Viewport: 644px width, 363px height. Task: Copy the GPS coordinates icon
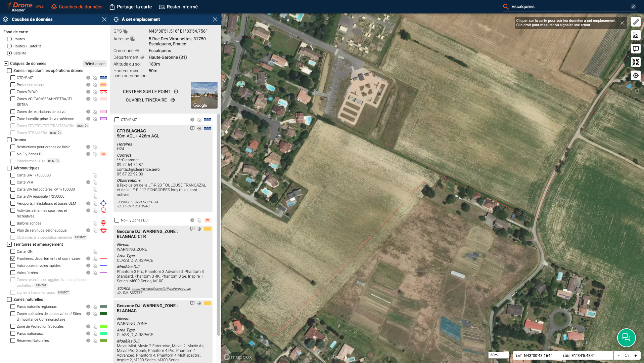click(126, 31)
